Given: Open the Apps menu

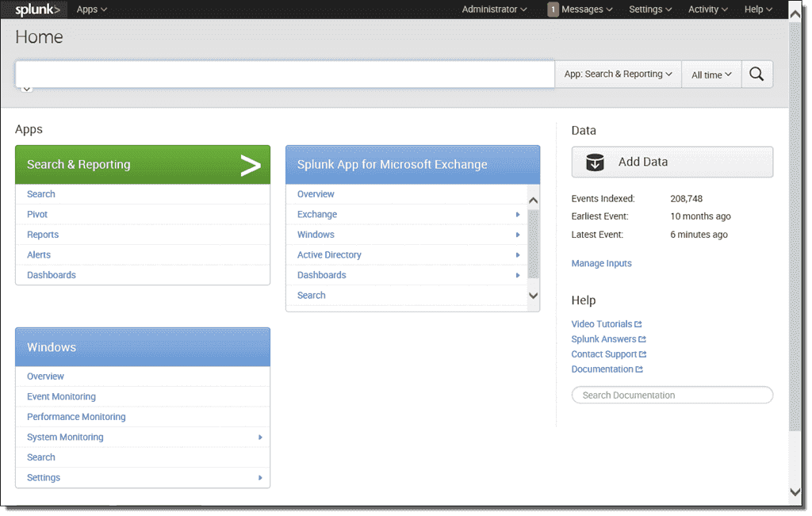Looking at the screenshot, I should (90, 9).
